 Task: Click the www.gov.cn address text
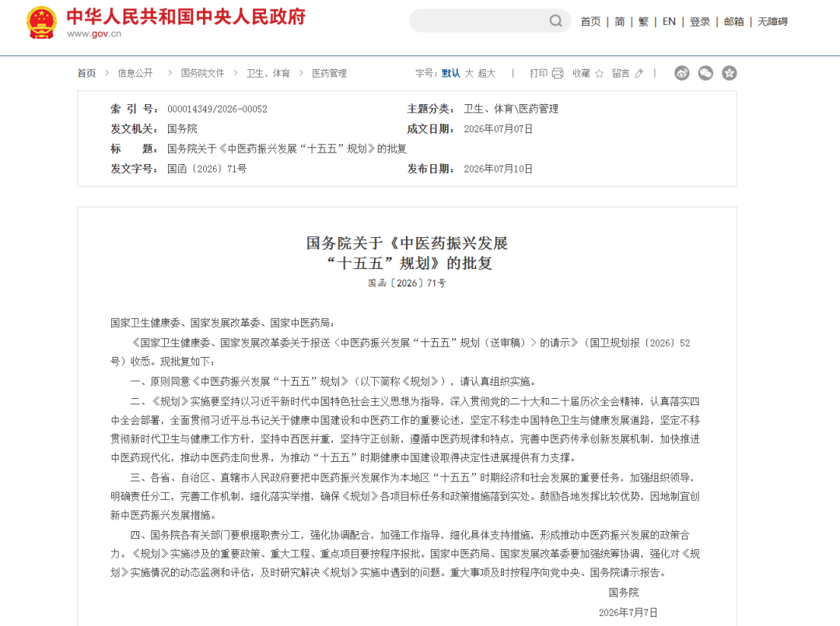(x=94, y=33)
